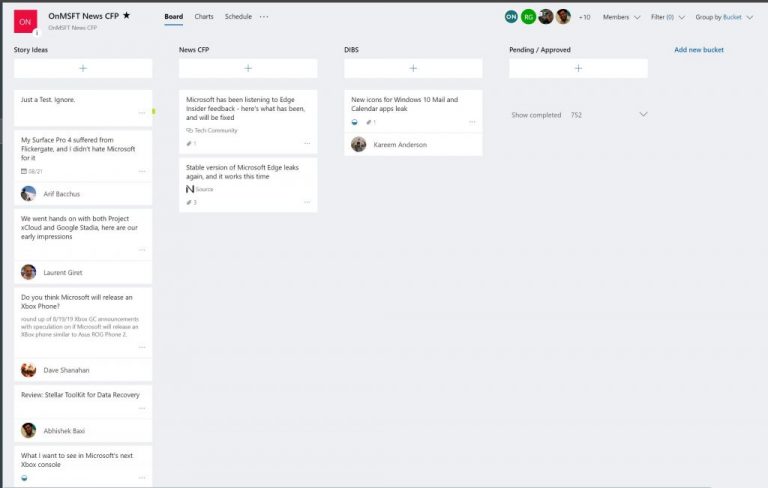Add a new task to News CFP bucket
The height and width of the screenshot is (488, 768).
[x=248, y=68]
